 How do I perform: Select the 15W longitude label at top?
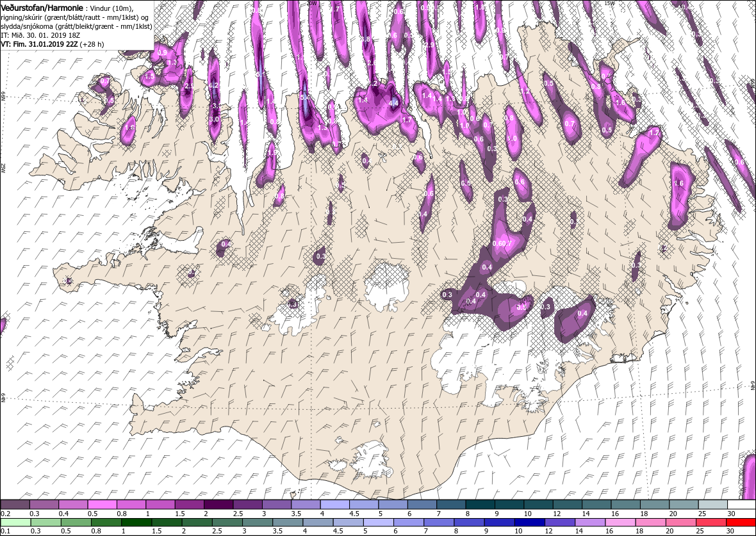[609, 3]
